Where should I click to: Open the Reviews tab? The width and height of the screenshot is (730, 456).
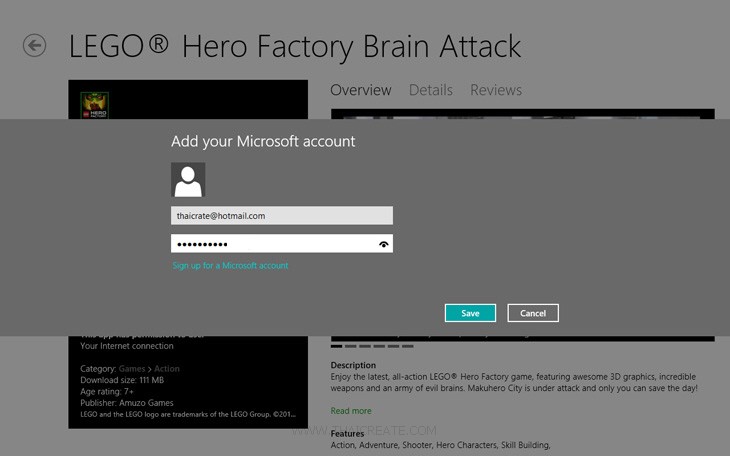click(496, 90)
